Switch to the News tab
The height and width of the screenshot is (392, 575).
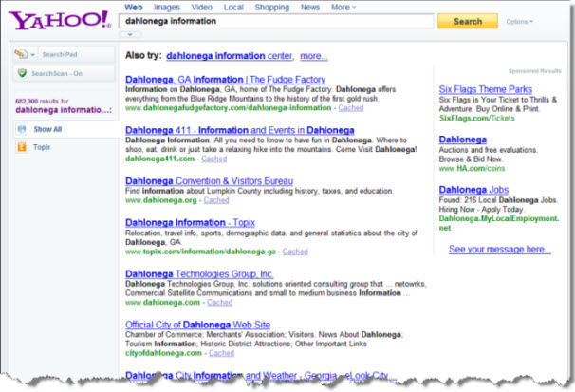(x=310, y=8)
